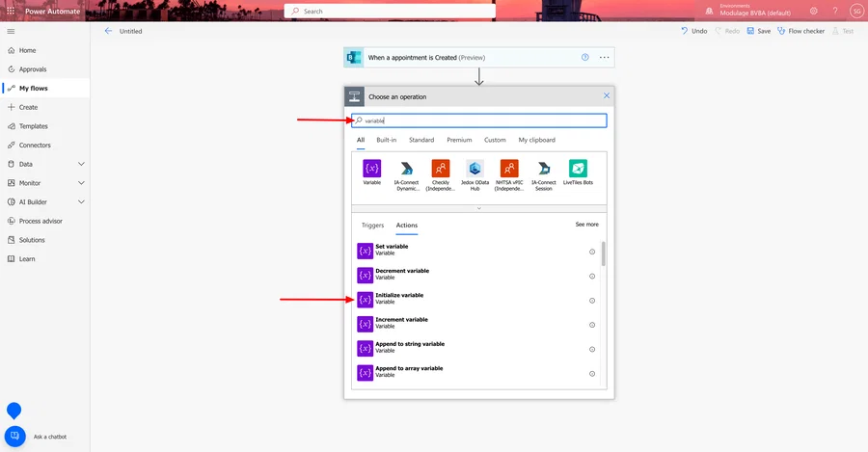Click the Test button

coord(843,31)
